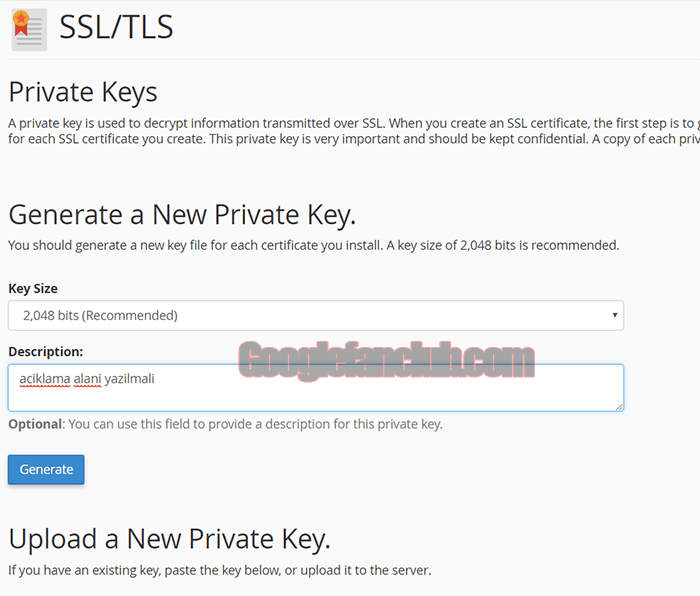
Task: Click the underlined word alani
Action: tap(88, 379)
